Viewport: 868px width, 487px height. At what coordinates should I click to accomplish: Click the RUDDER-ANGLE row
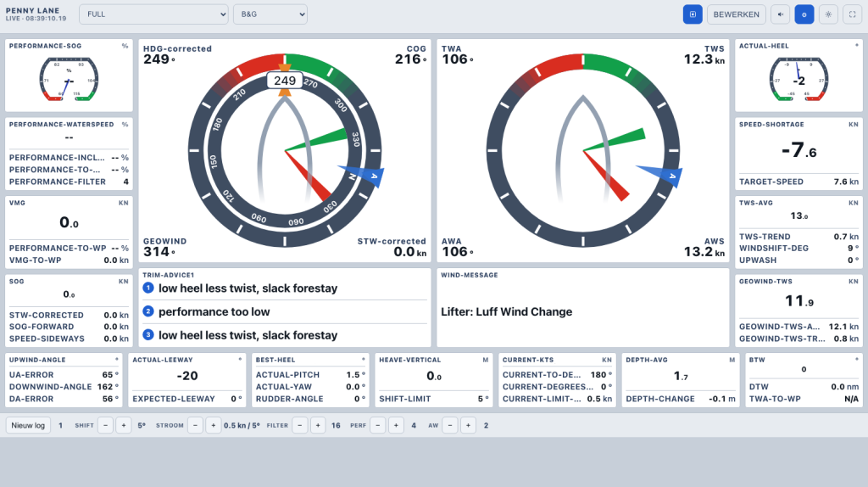(310, 399)
